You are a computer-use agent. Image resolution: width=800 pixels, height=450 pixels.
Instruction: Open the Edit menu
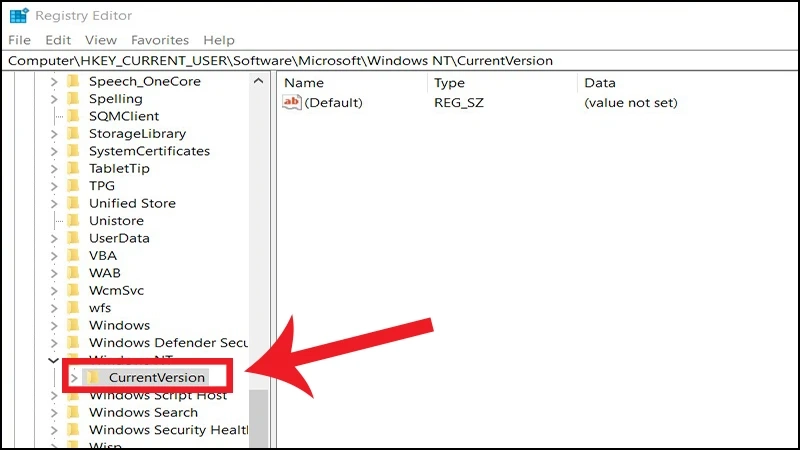[58, 40]
